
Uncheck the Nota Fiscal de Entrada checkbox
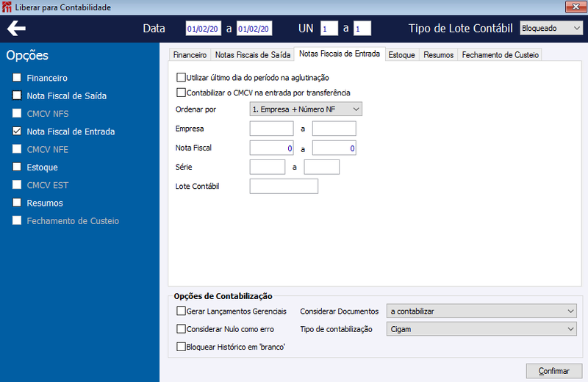tap(17, 131)
